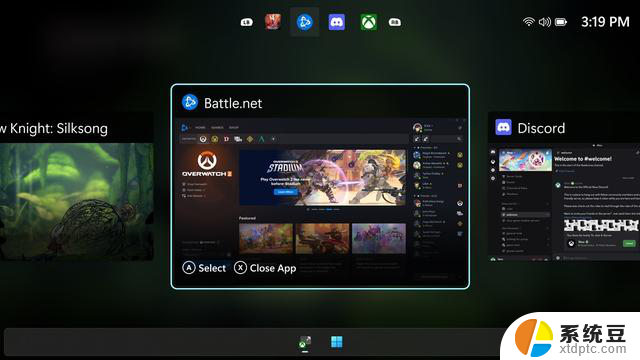
Task: Open the Hollow Knight Silksong card thumbnail
Action: pos(77,202)
